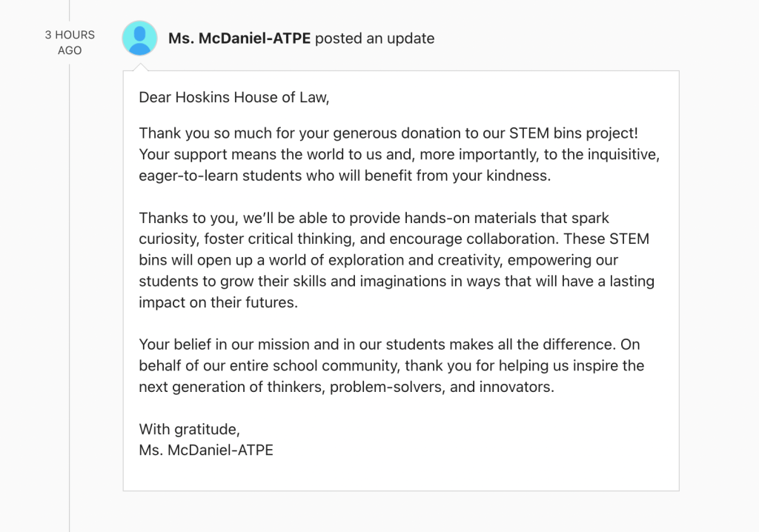Click the empty area below the signature in card
This screenshot has width=759, height=532.
[x=400, y=474]
